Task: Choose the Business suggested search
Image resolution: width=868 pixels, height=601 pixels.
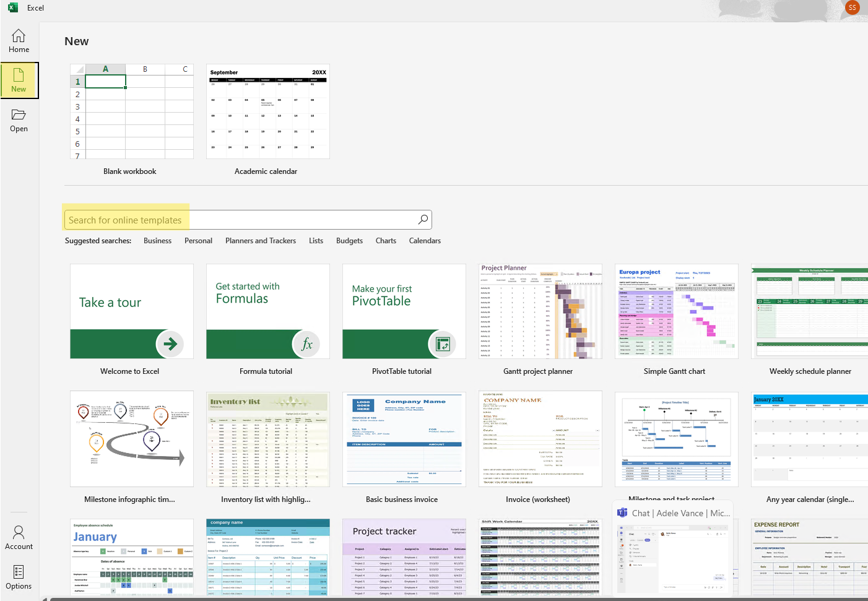Action: pyautogui.click(x=157, y=241)
